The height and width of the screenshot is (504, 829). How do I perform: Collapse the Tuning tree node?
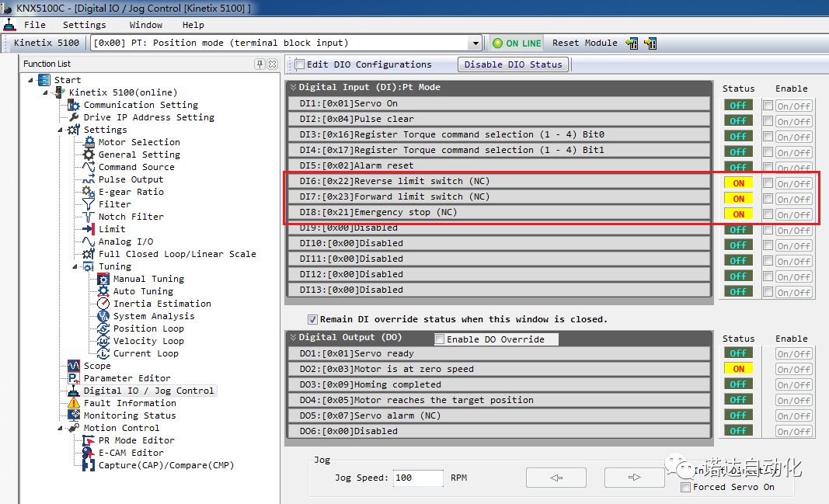75,266
